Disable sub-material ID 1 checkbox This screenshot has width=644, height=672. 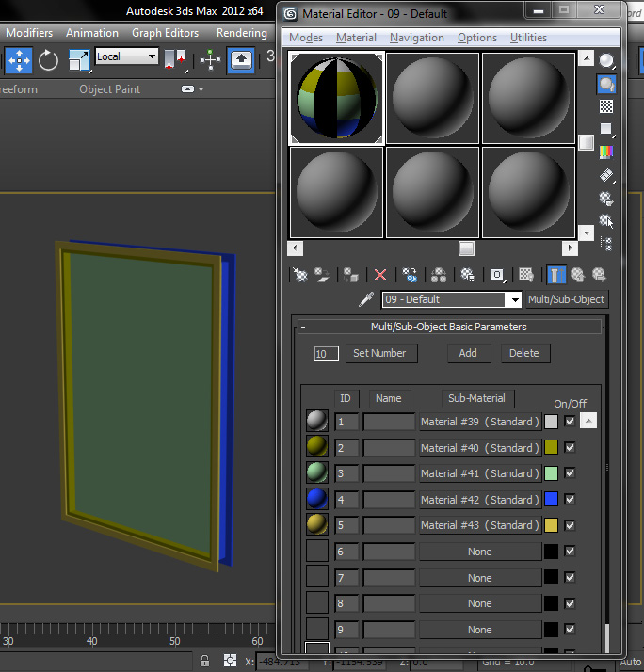tap(570, 422)
